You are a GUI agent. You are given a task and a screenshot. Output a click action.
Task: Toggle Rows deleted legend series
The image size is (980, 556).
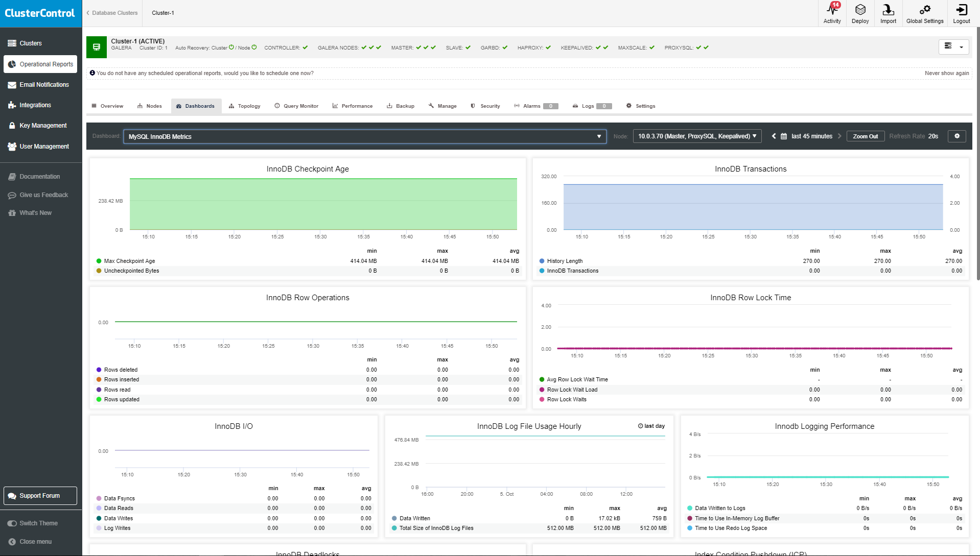point(117,370)
